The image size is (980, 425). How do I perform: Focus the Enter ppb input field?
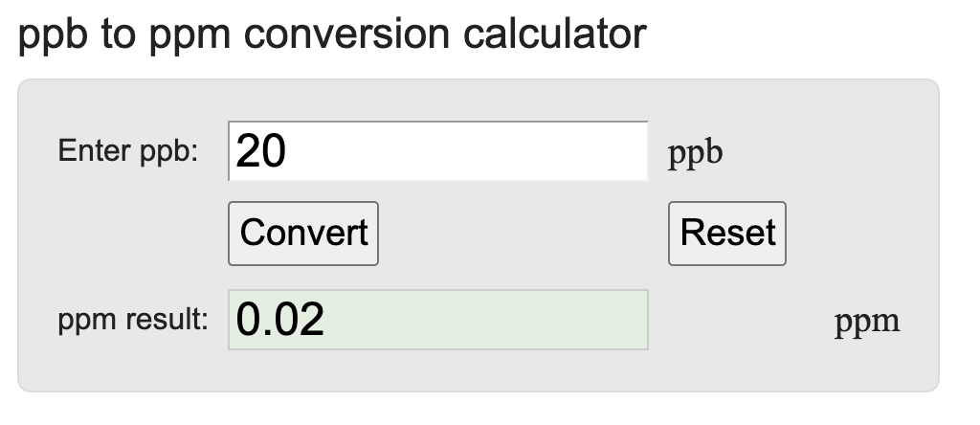pyautogui.click(x=437, y=151)
